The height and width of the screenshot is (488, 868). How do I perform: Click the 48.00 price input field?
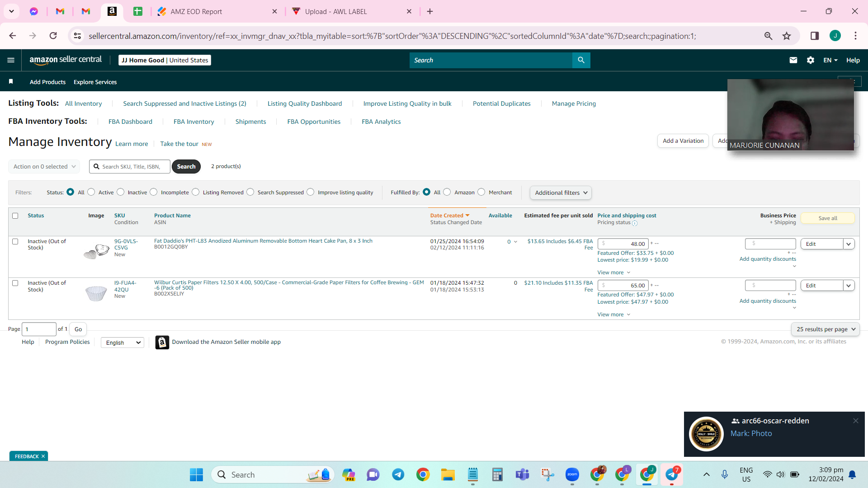[x=623, y=244]
